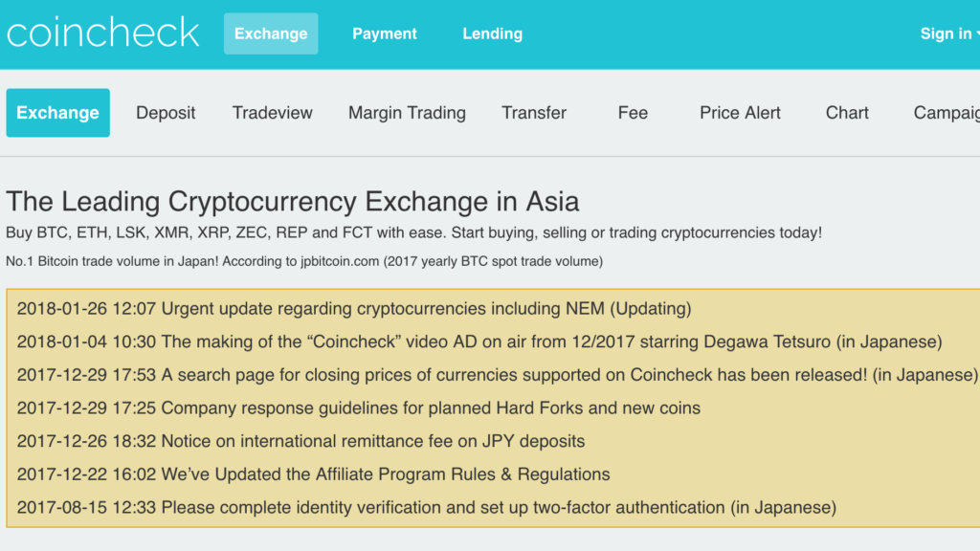Open the Margin Trading tab
This screenshot has height=551, width=980.
[407, 113]
